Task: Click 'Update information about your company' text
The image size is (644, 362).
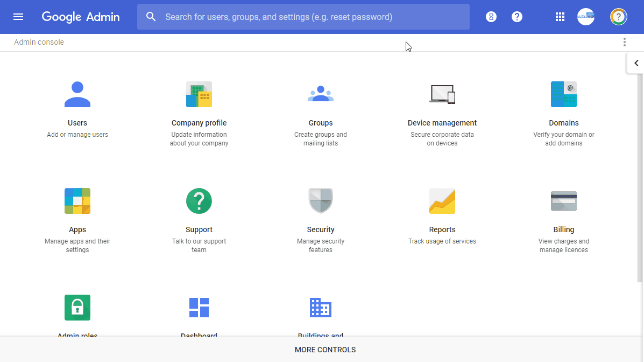Action: pyautogui.click(x=199, y=139)
